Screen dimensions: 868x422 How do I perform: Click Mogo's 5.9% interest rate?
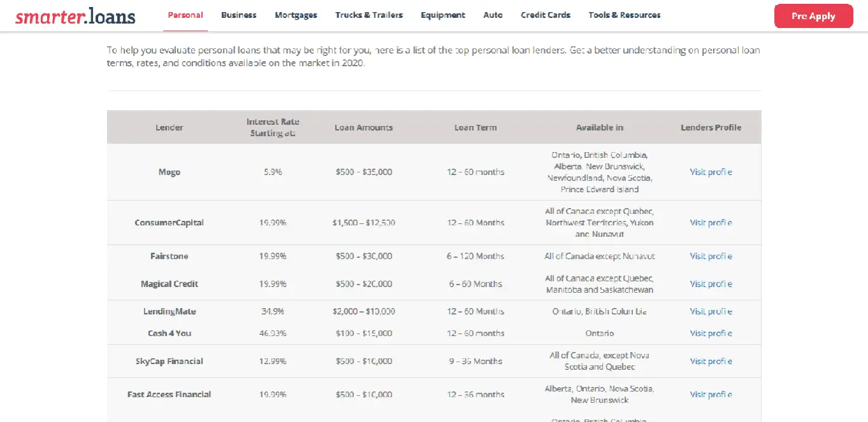[x=273, y=172]
